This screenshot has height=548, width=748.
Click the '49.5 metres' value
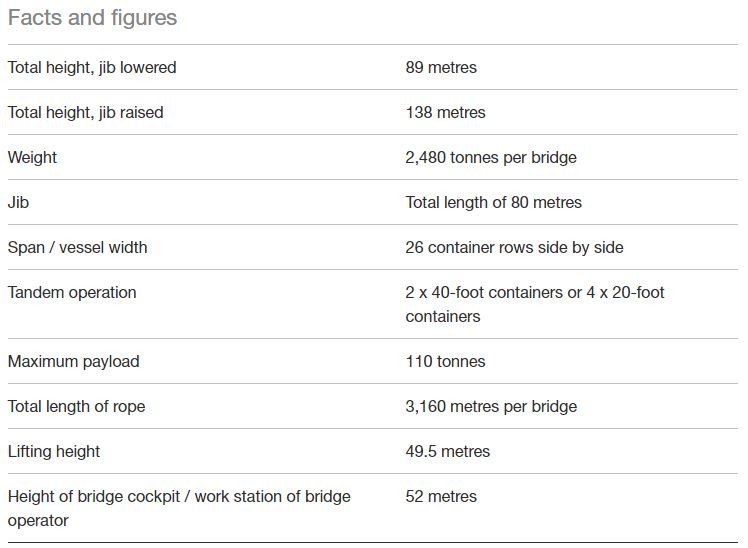tap(447, 451)
